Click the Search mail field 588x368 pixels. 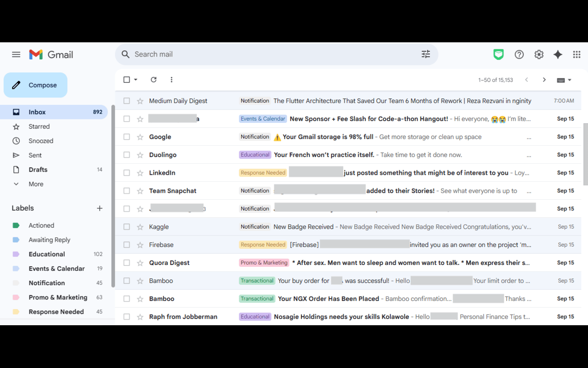(x=276, y=54)
